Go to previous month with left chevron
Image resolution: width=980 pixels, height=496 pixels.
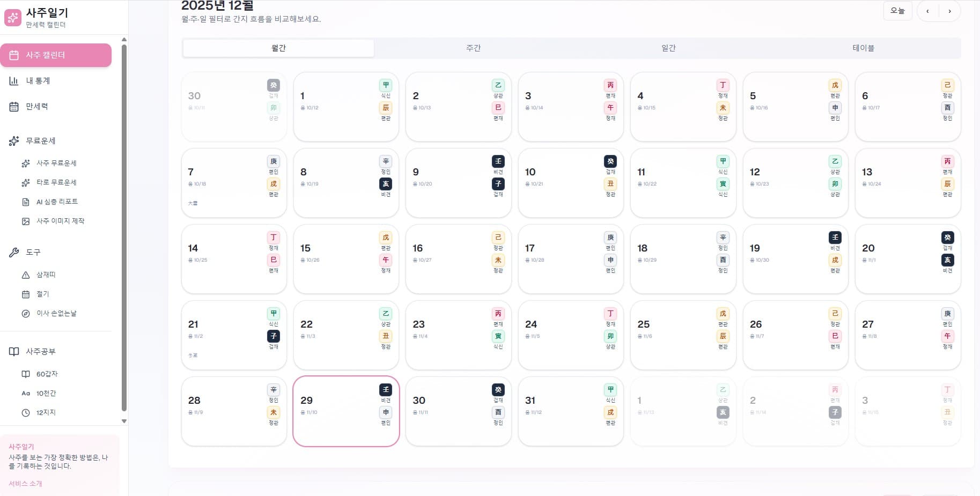927,11
